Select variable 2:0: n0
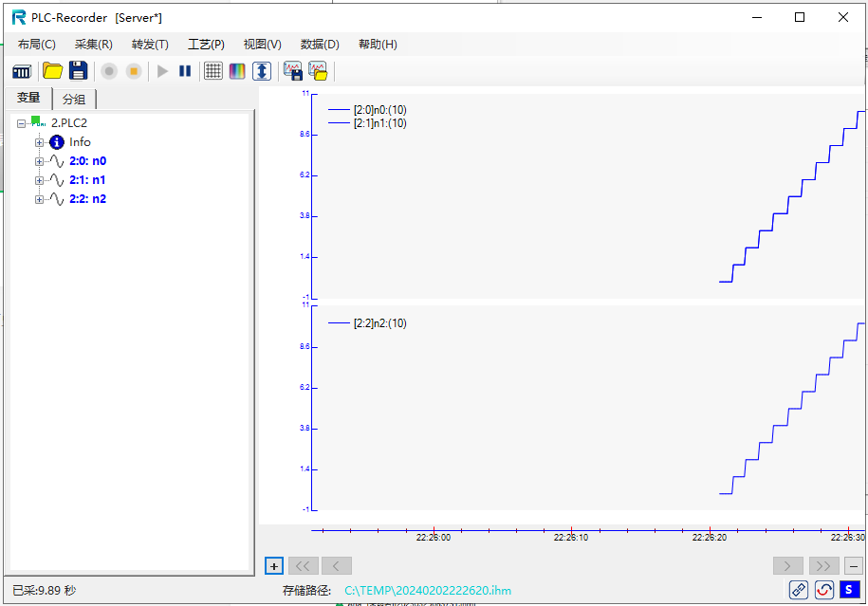868x606 pixels. coord(87,161)
